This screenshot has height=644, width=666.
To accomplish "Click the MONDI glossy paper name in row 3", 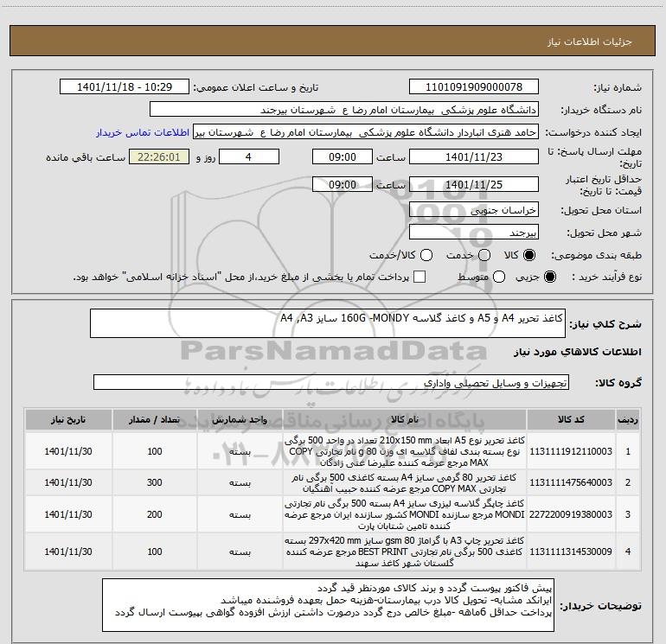I will tap(405, 514).
